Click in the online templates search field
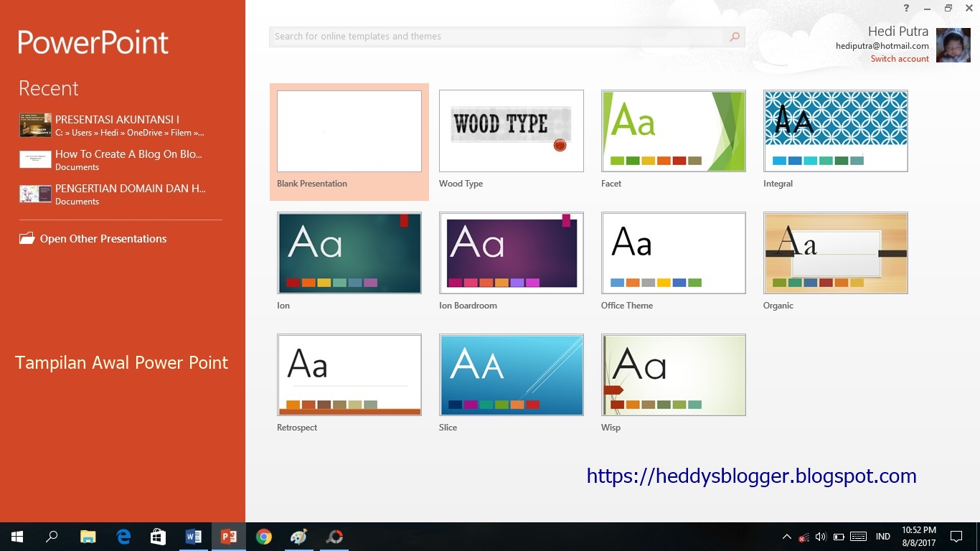Image resolution: width=980 pixels, height=551 pixels. [x=496, y=37]
